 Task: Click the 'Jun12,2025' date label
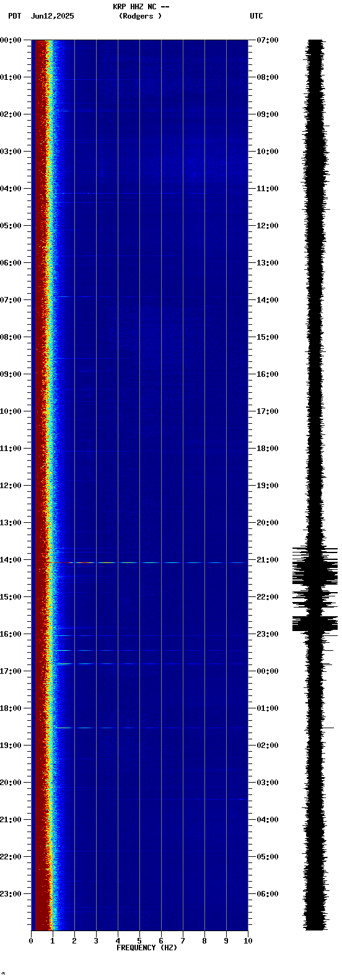[x=52, y=16]
